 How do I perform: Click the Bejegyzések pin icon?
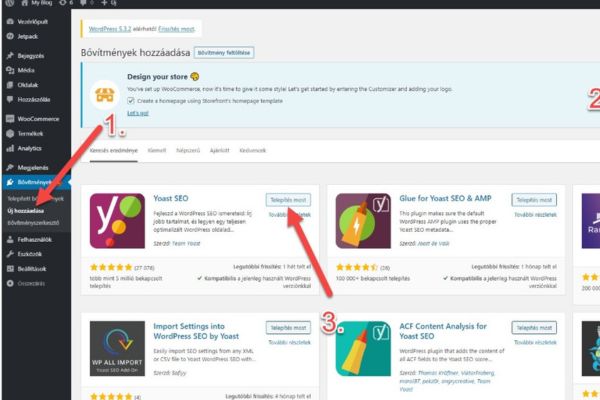coord(10,56)
